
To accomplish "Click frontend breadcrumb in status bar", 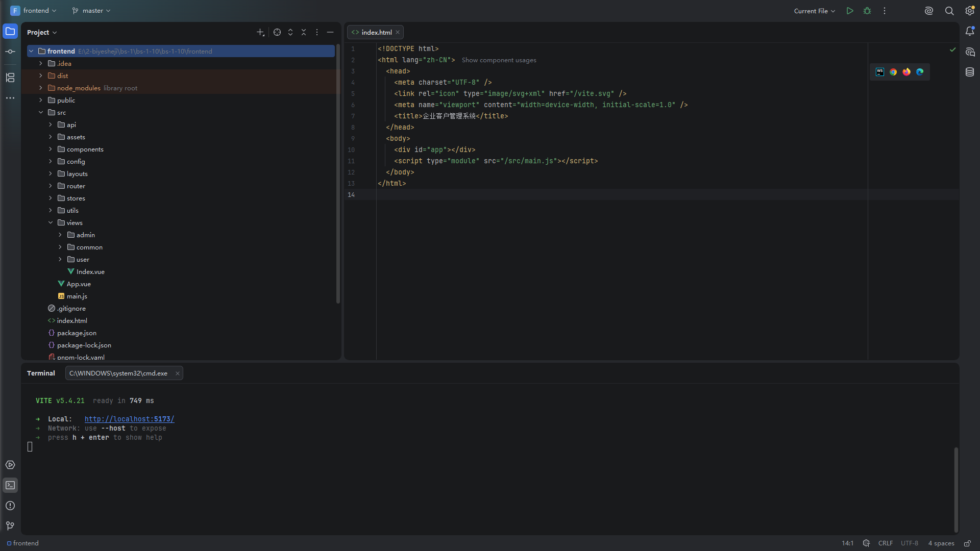I will [x=23, y=543].
